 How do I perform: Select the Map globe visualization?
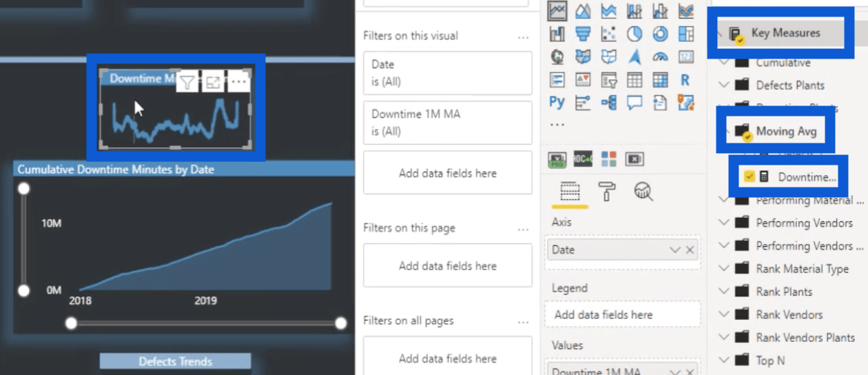[x=557, y=57]
